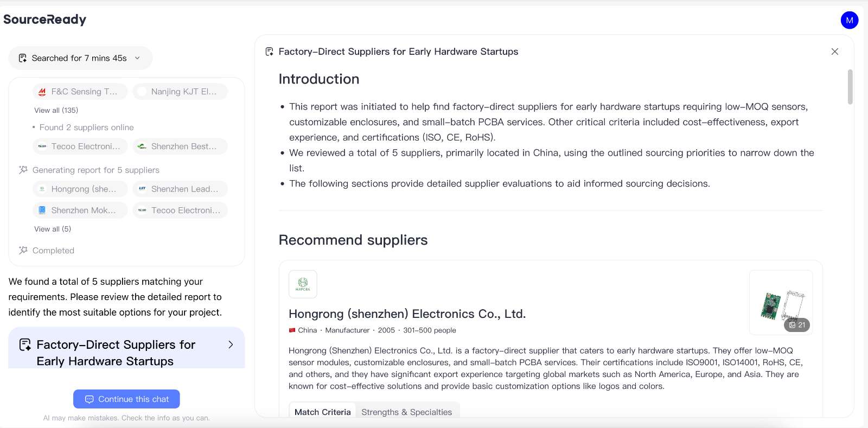
Task: Close the report panel with X
Action: 835,52
